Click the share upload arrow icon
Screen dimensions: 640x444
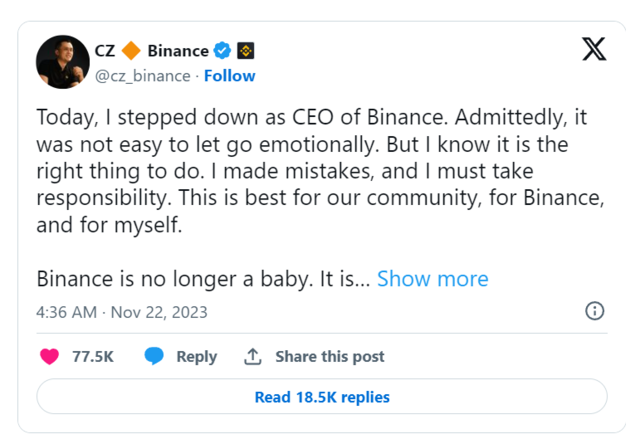(254, 356)
